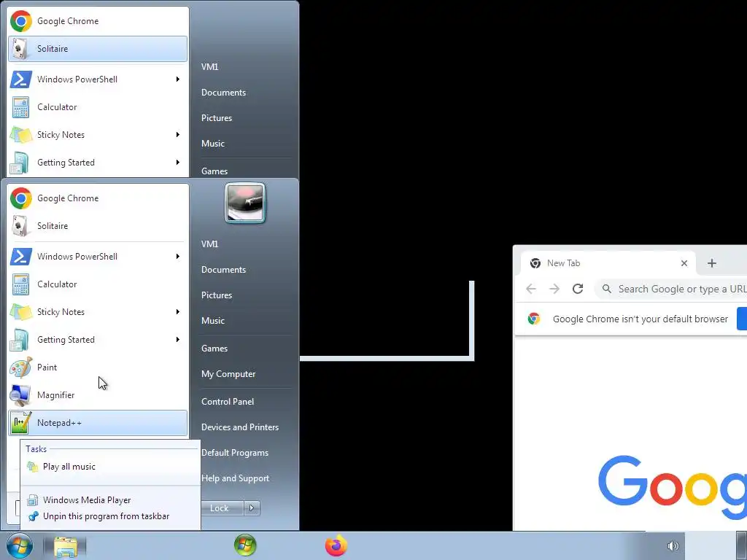The image size is (747, 560).
Task: Open VM1 folder below the user picture
Action: point(209,244)
